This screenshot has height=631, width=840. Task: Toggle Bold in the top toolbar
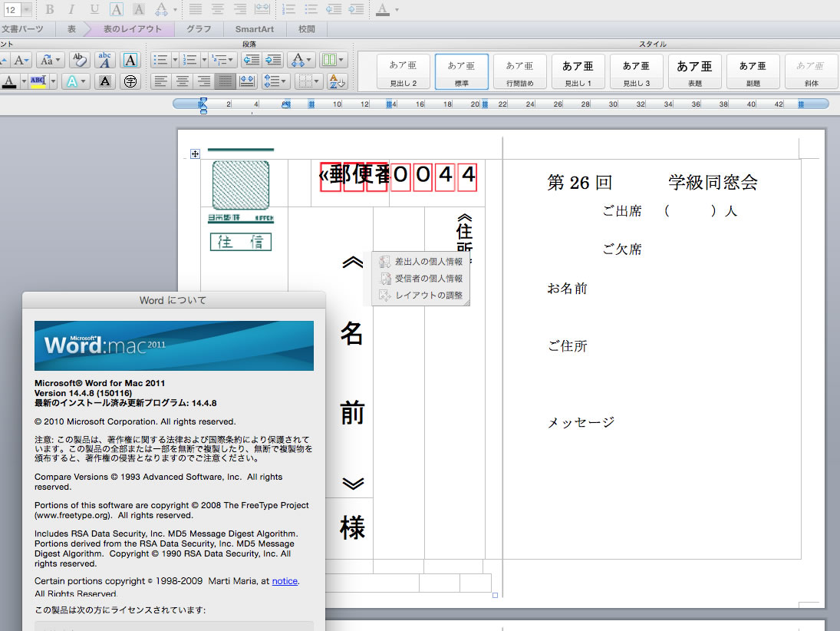pos(49,9)
